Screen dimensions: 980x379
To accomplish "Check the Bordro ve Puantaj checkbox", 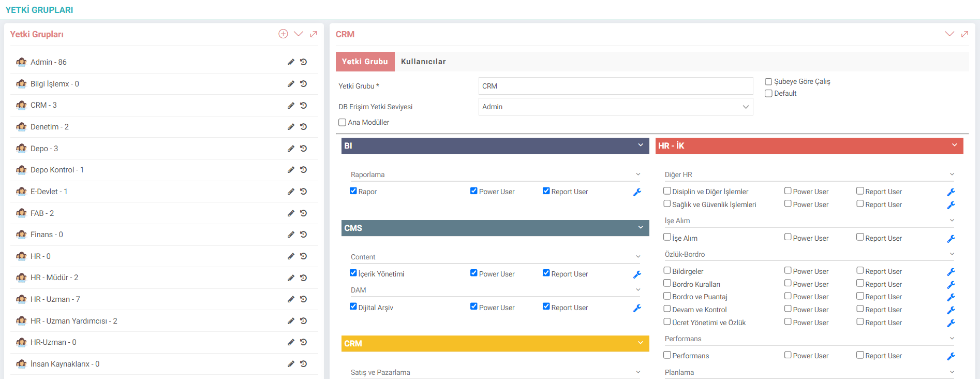I will 667,296.
